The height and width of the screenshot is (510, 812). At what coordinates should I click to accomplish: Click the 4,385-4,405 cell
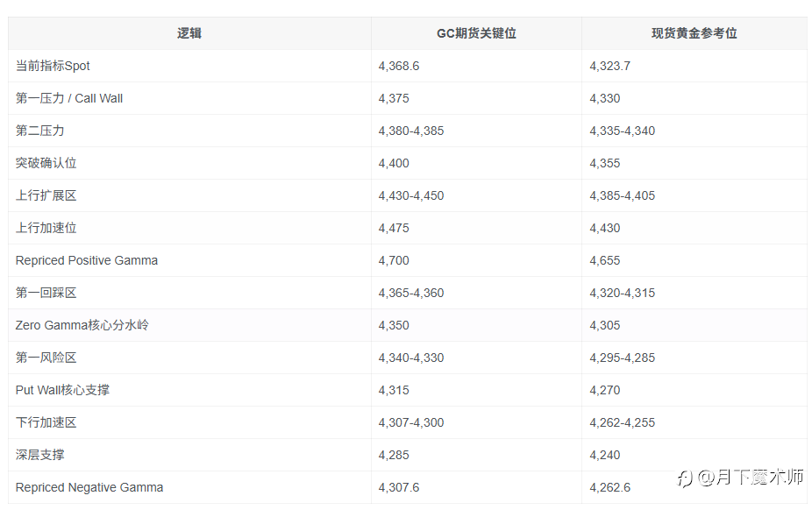[623, 196]
